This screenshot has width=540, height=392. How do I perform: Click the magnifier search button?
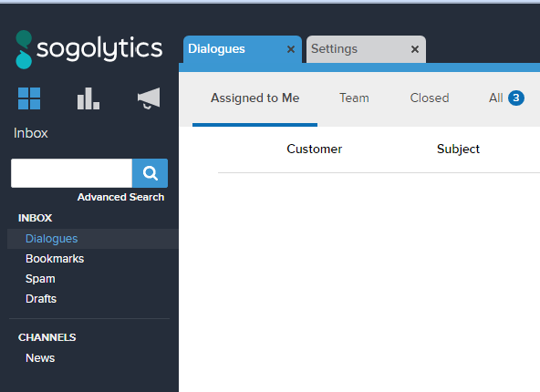pos(151,173)
